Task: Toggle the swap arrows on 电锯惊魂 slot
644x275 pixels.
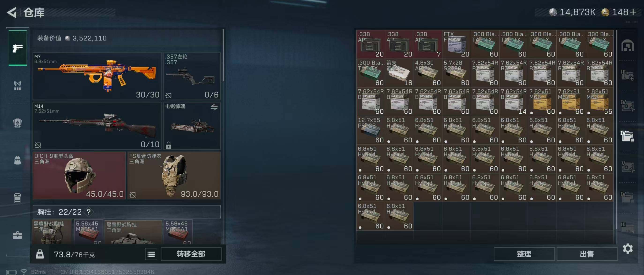Action: (x=214, y=107)
